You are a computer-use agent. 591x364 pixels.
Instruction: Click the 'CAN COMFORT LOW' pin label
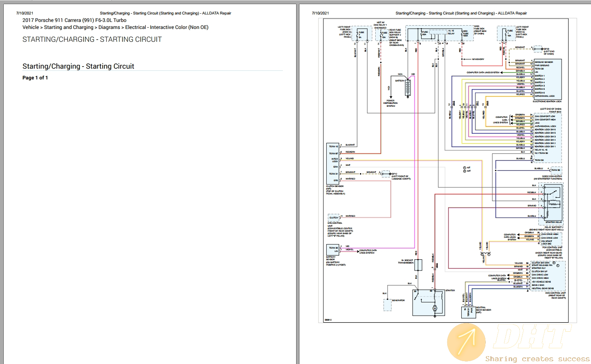545,116
